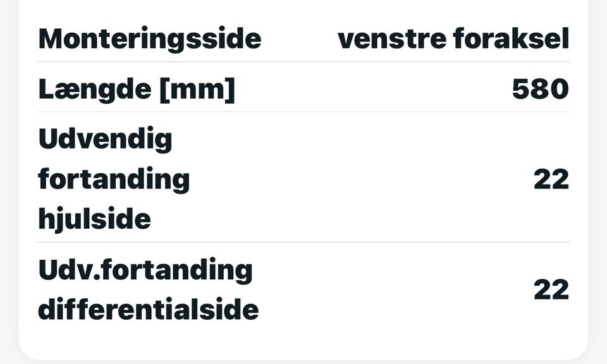This screenshot has height=364, width=607.
Task: Click divider line above Udv.fortanding row
Action: [303, 242]
